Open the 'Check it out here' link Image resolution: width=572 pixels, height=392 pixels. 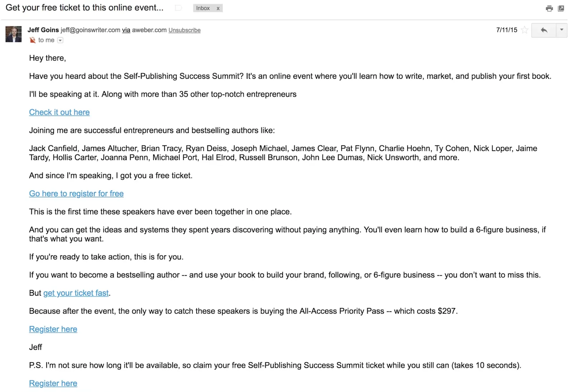tap(59, 112)
